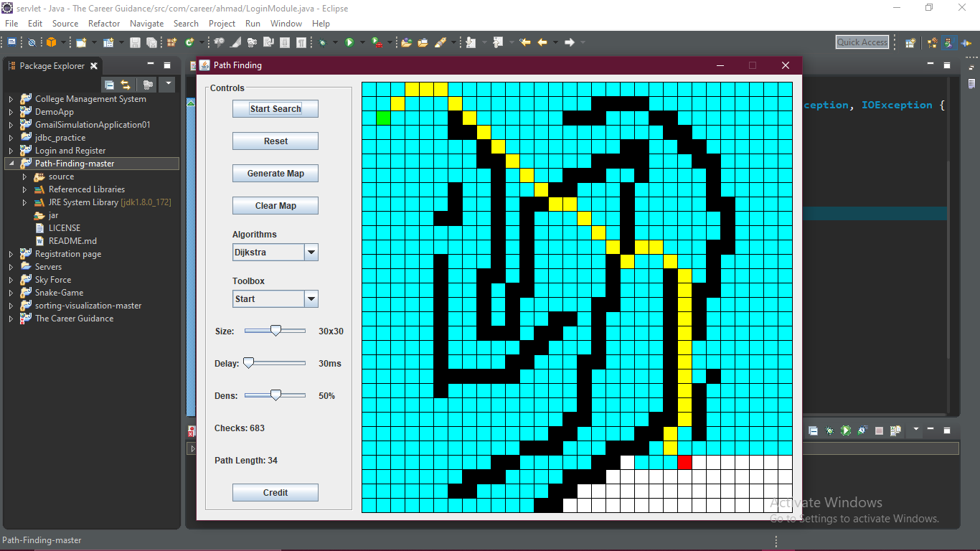The height and width of the screenshot is (551, 980).
Task: Expand the source folder node
Action: pos(24,176)
